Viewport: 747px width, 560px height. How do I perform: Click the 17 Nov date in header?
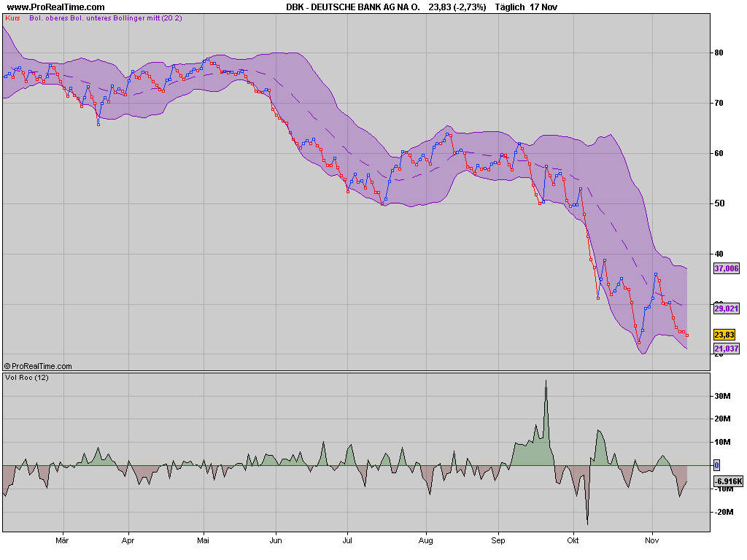[x=543, y=7]
